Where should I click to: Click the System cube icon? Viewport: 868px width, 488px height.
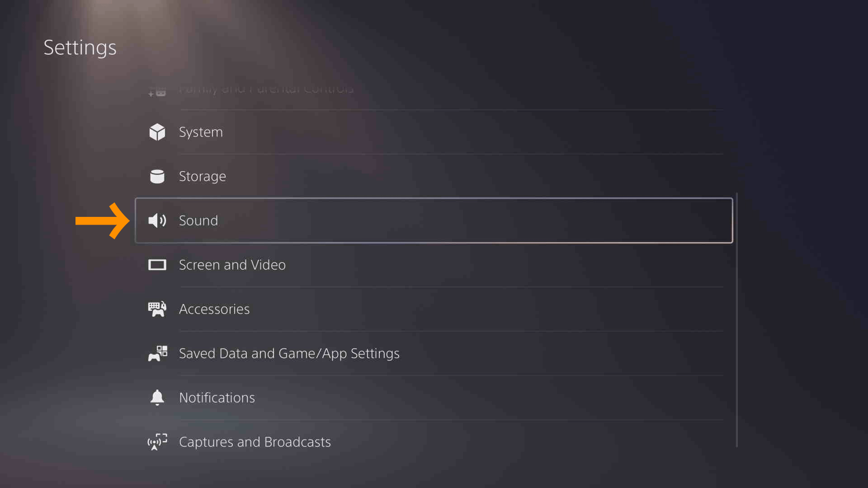[157, 132]
